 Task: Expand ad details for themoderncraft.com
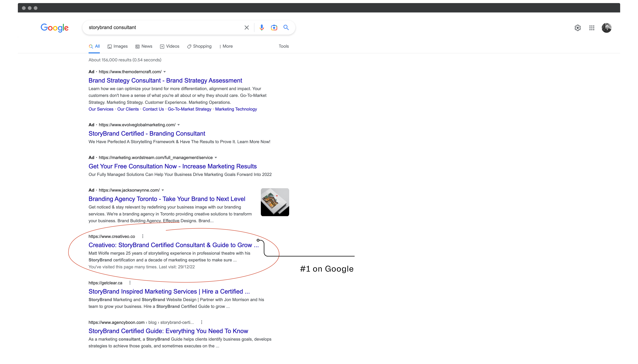click(x=165, y=72)
